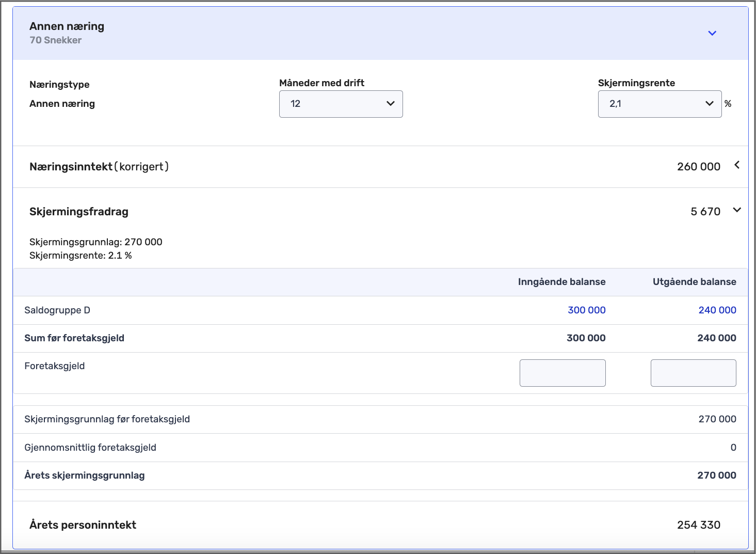Click the Skjermingsfradrag amount 5 670
Viewport: 756px width, 554px height.
pos(705,212)
